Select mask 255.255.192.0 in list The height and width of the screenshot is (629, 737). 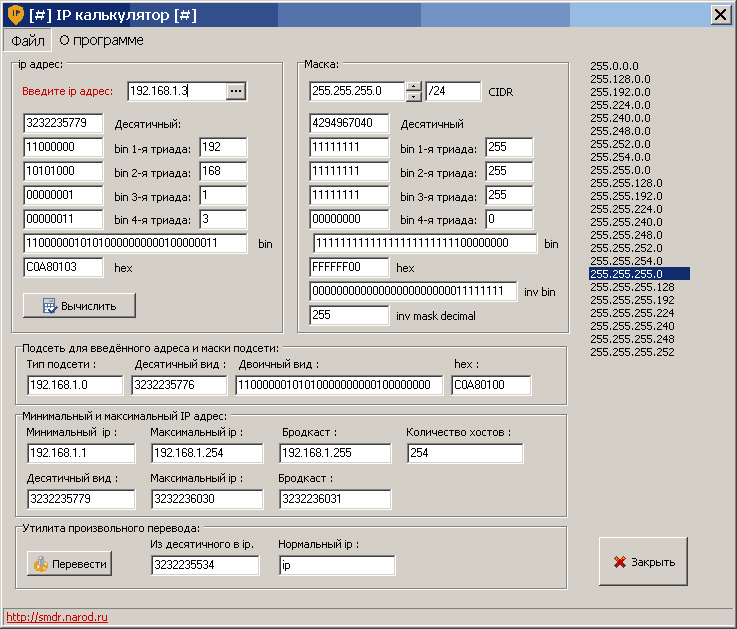[x=626, y=196]
